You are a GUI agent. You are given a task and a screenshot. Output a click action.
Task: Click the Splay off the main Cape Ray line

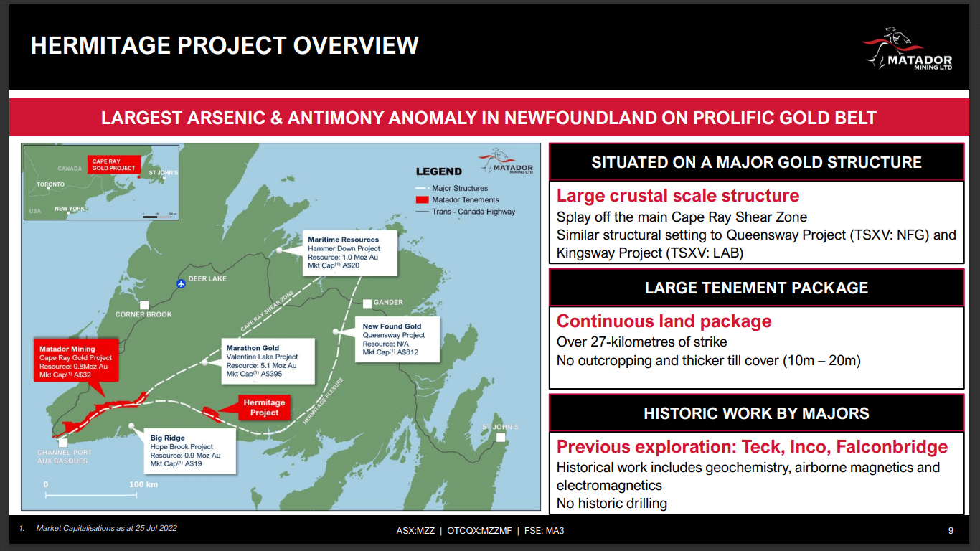(682, 217)
